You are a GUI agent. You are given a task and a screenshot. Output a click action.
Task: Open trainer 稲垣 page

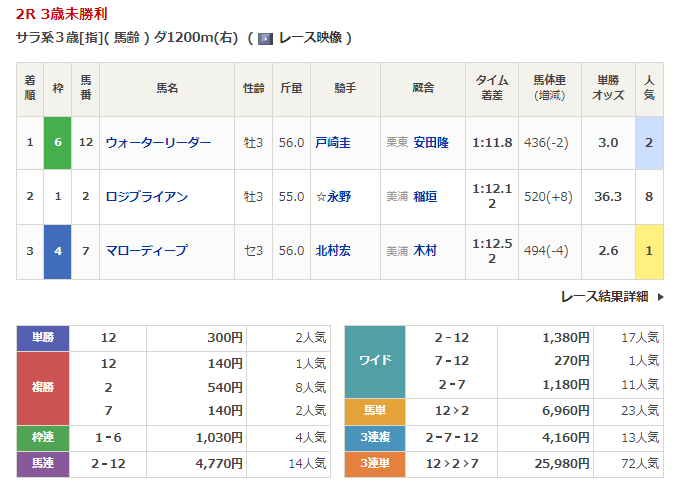tap(425, 197)
